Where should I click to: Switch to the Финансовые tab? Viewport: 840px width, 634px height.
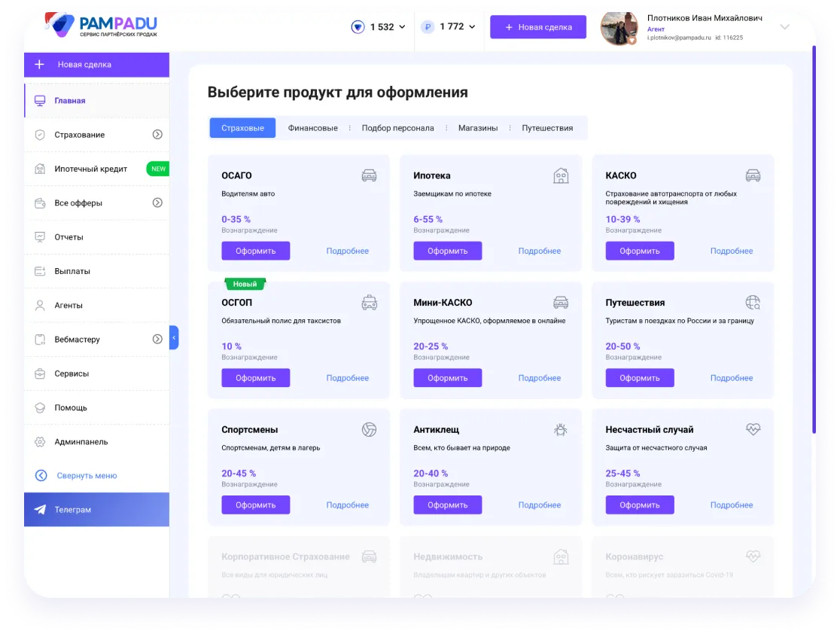tap(312, 128)
